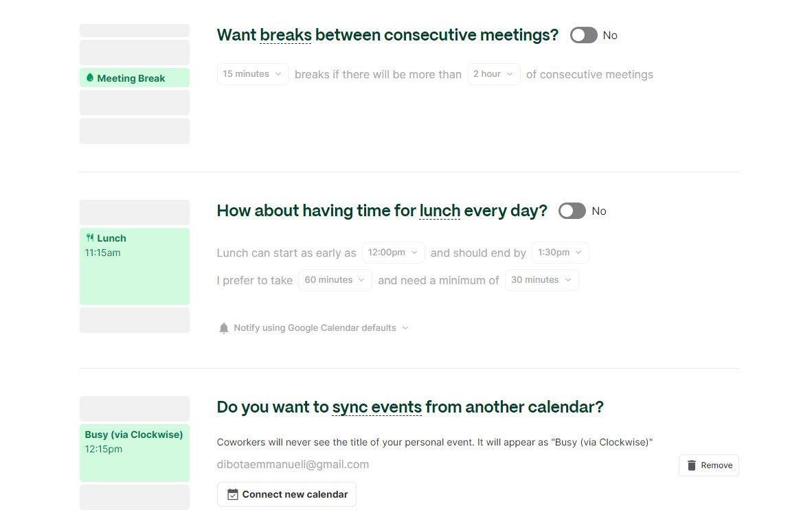Screen dimensions: 801x532
Task: Click the Meeting Break leaf icon
Action: 90,78
